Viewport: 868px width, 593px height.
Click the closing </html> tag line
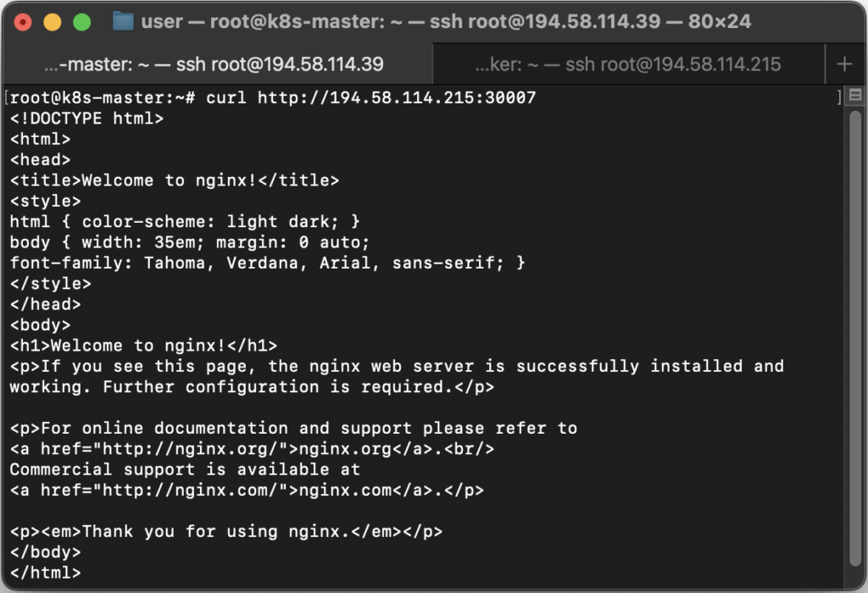pyautogui.click(x=46, y=574)
